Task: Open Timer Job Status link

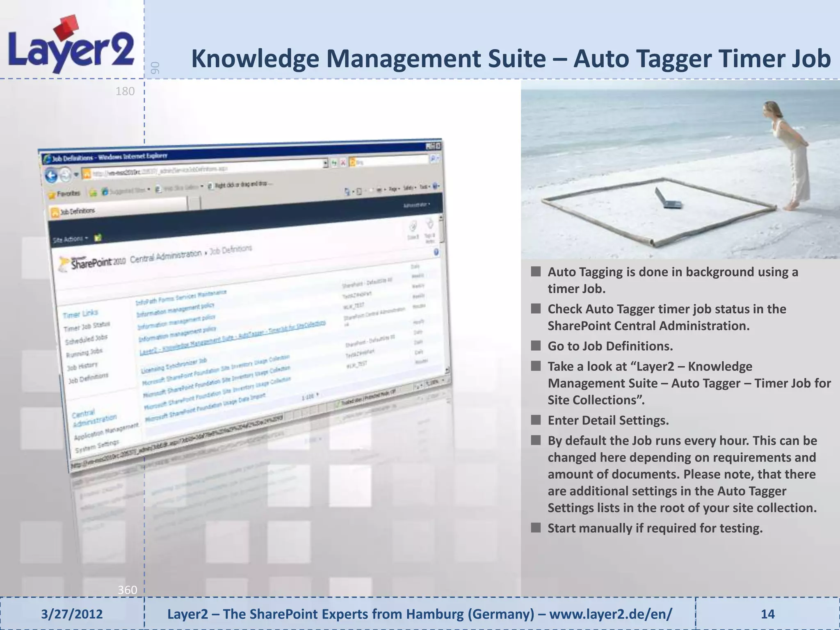Action: tap(87, 326)
